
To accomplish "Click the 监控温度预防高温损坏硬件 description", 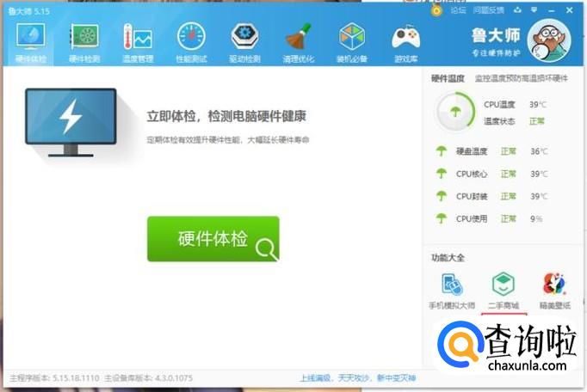I will 521,78.
